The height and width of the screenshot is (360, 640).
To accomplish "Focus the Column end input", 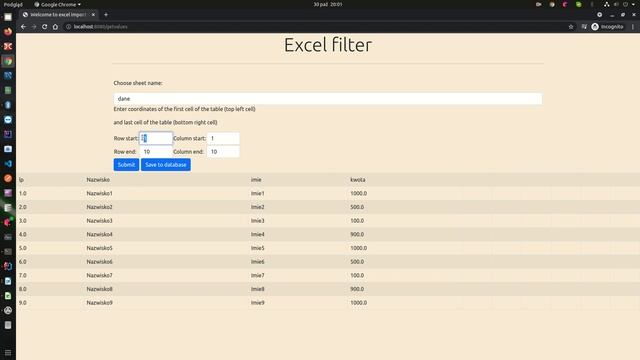I will point(223,151).
